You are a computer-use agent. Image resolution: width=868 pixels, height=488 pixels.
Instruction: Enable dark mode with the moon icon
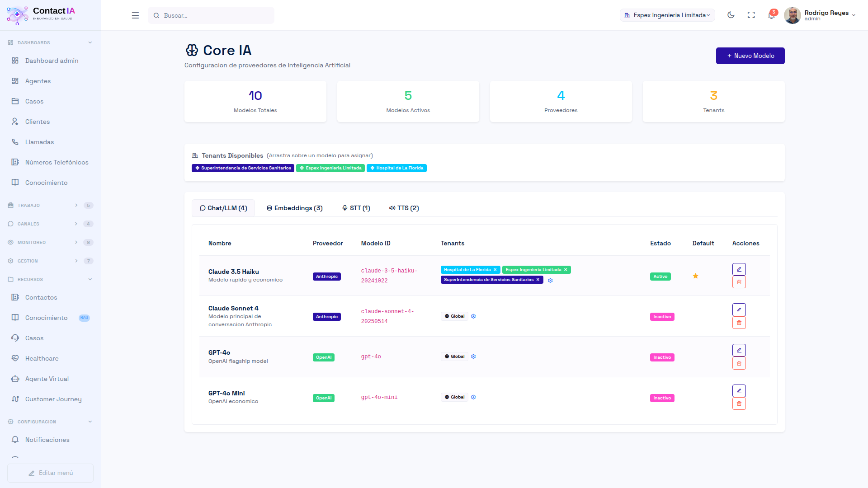[731, 15]
